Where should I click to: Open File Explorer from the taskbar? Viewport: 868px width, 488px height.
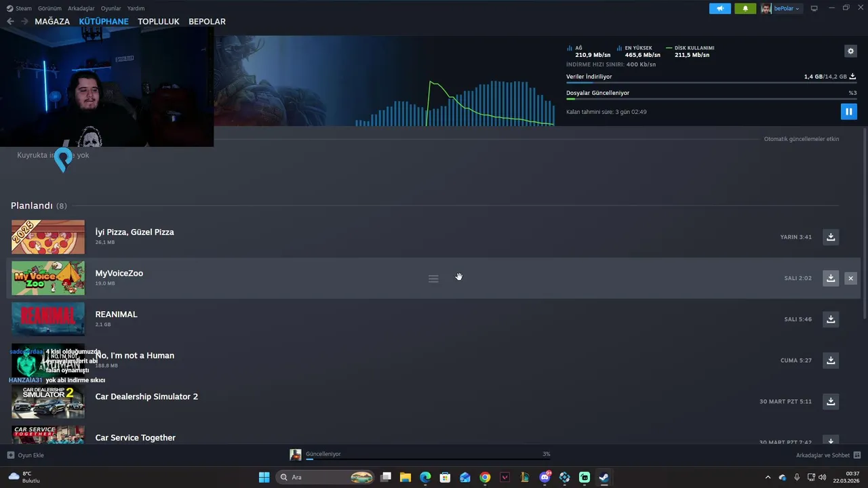pyautogui.click(x=406, y=477)
